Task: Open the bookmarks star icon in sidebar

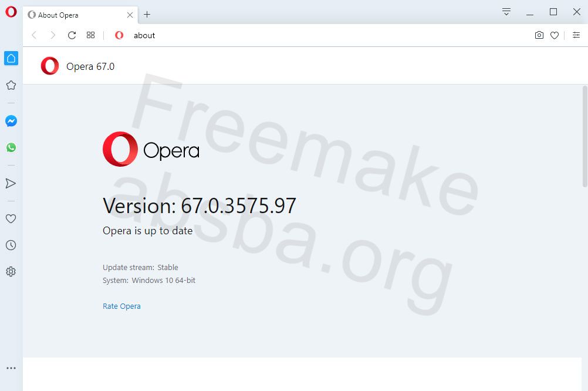Action: (11, 85)
